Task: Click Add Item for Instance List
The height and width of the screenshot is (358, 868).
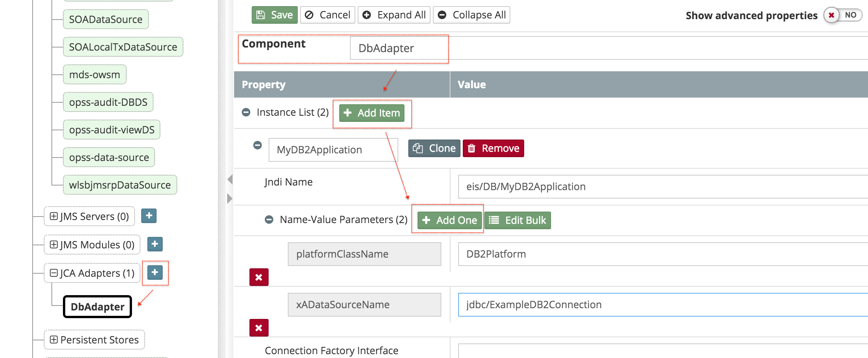Action: pyautogui.click(x=371, y=113)
